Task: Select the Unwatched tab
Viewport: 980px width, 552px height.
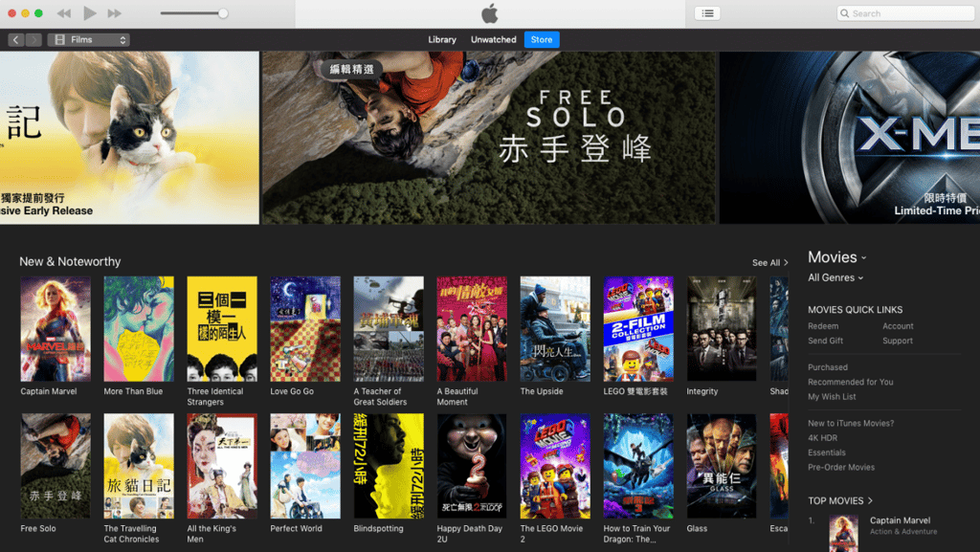Action: pyautogui.click(x=493, y=39)
